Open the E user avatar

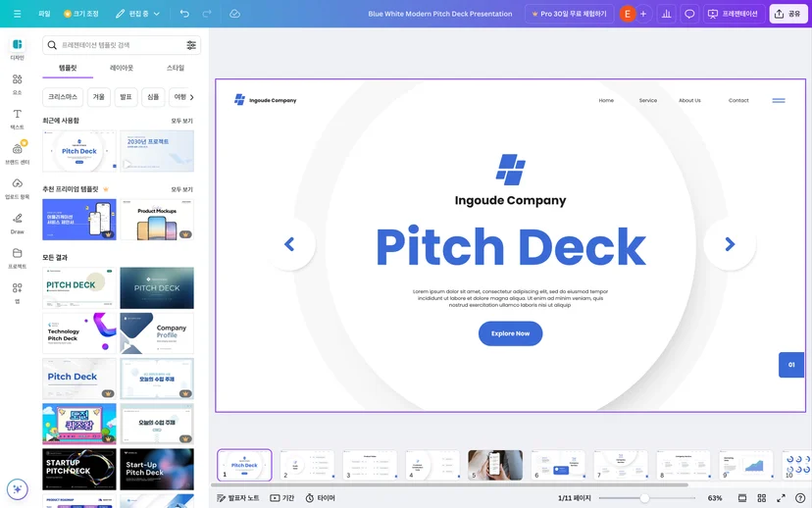click(x=627, y=14)
